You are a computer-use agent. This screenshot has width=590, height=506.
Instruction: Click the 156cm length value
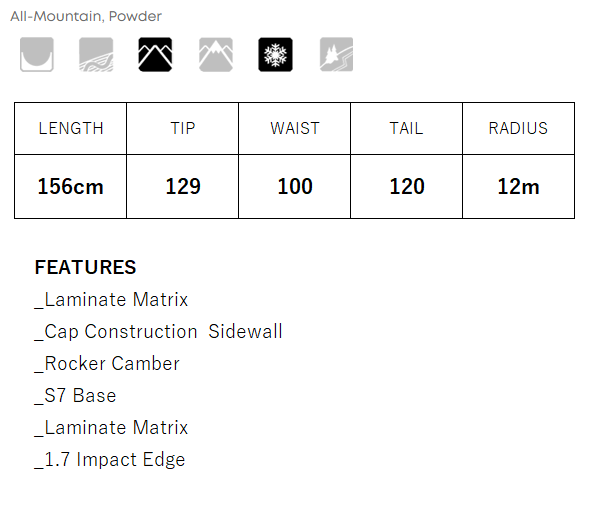pos(71,186)
